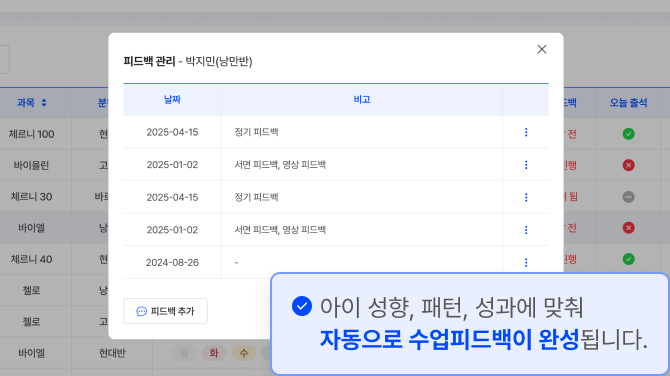Click the 현대반 class cell
Screen dimensions: 670x376
[112, 353]
